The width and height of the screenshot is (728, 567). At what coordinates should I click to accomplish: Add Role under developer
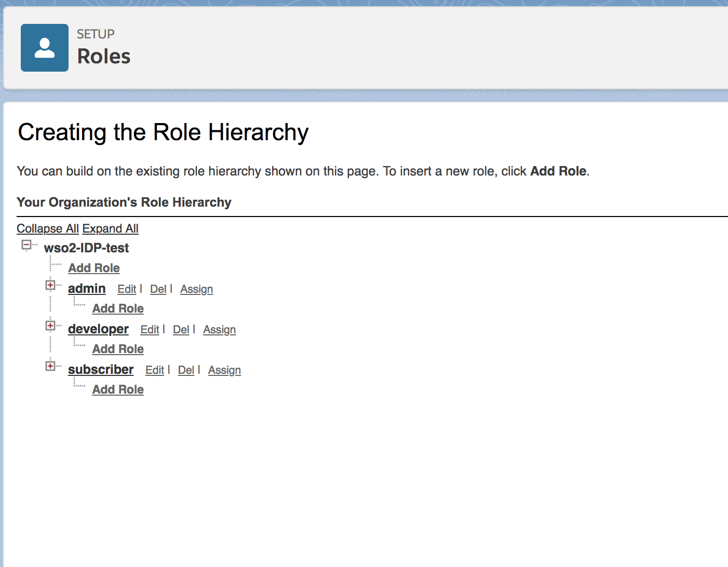118,349
